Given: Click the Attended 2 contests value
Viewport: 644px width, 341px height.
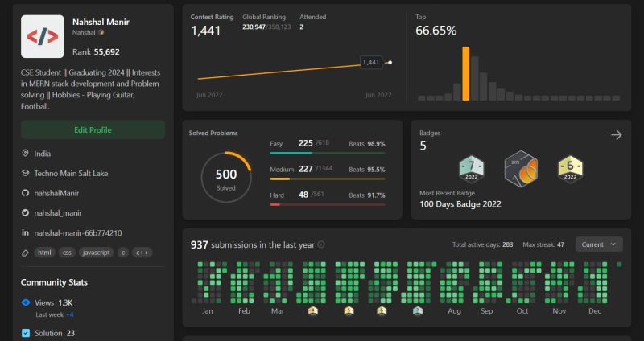Looking at the screenshot, I should coord(301,27).
